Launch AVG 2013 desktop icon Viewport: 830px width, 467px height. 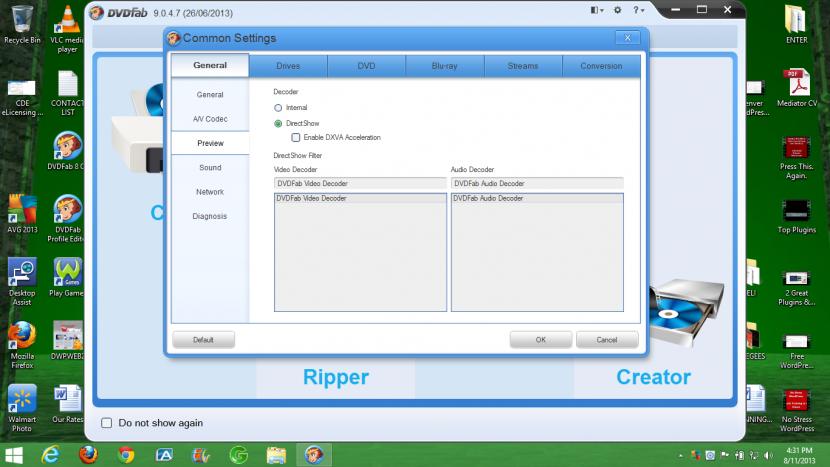[x=22, y=214]
